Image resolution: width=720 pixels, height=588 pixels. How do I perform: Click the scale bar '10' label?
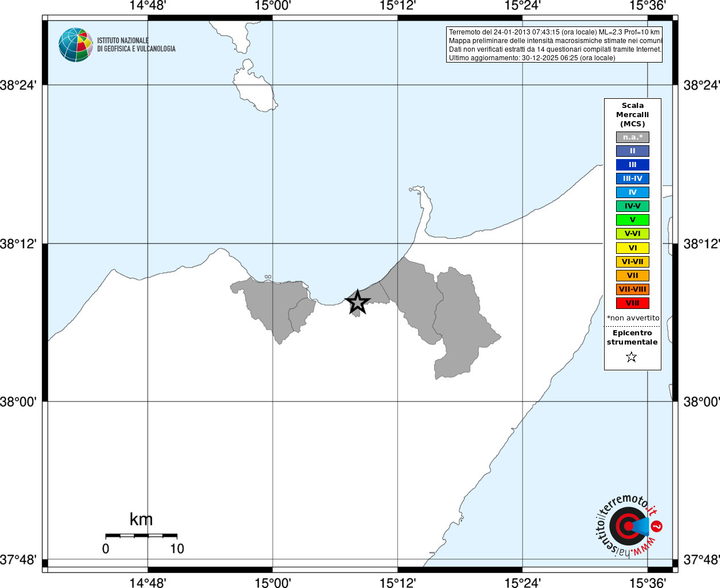pyautogui.click(x=177, y=549)
